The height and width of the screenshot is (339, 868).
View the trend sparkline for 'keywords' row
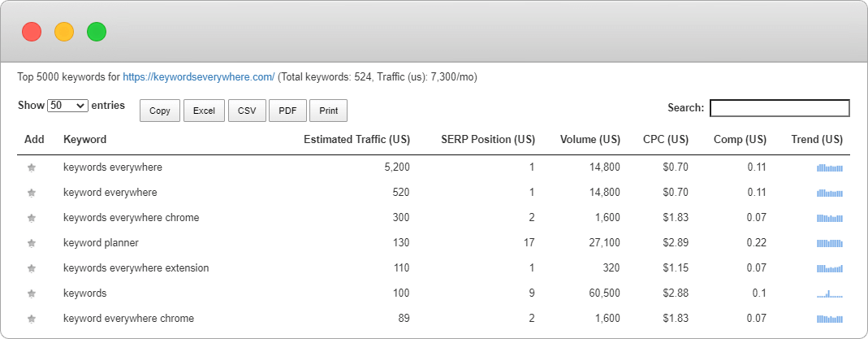(x=829, y=293)
